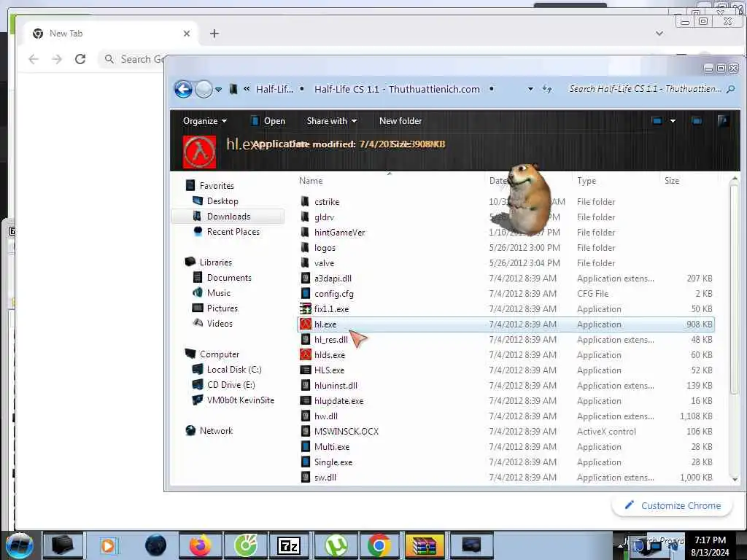Select the logos folder icon
This screenshot has width=747, height=560.
click(306, 248)
